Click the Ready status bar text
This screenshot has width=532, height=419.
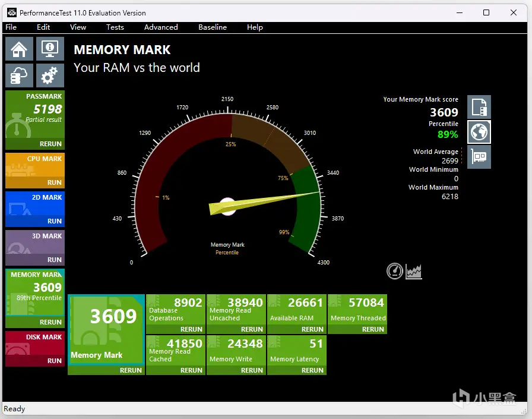14,408
